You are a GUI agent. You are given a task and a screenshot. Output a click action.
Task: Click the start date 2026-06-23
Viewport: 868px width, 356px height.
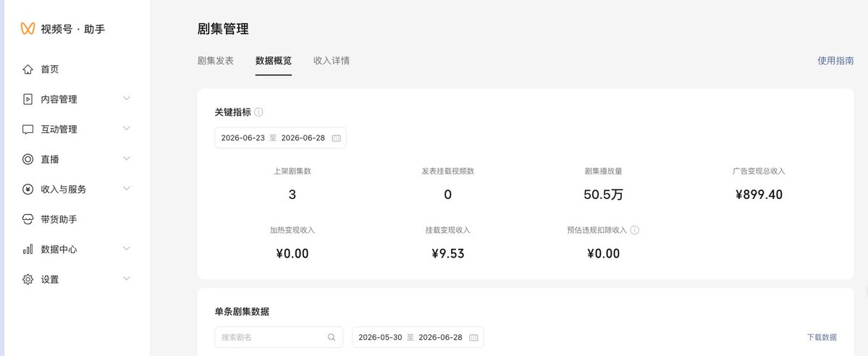point(243,138)
